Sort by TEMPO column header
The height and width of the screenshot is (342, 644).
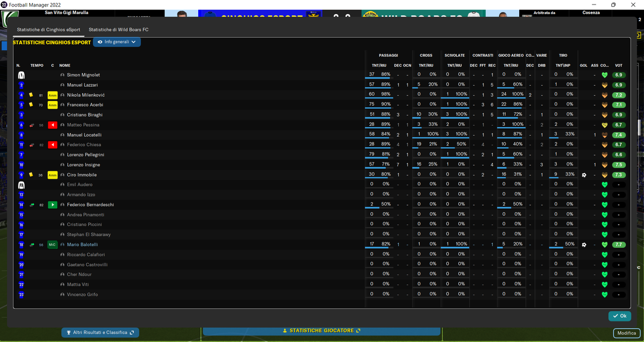pyautogui.click(x=37, y=65)
